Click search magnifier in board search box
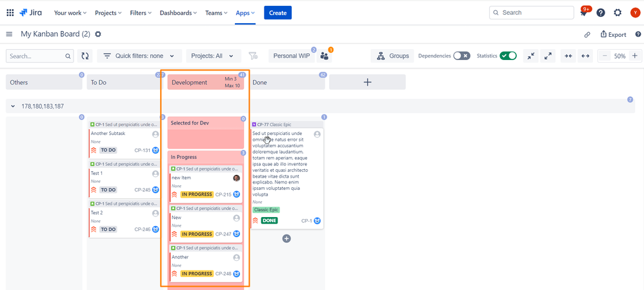The width and height of the screenshot is (644, 290). pos(68,56)
